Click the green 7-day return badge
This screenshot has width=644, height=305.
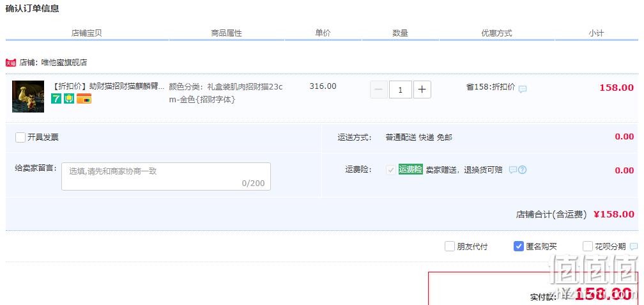(x=56, y=98)
